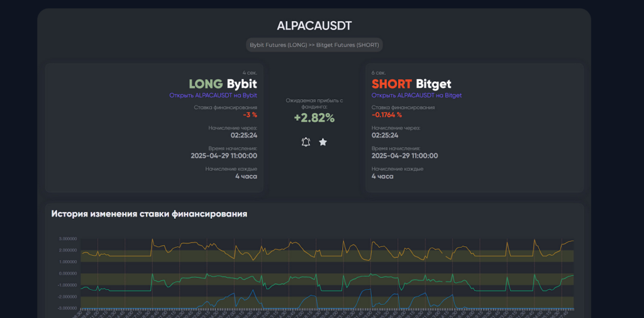Click the Bybit 02:25:24 countdown

[244, 135]
